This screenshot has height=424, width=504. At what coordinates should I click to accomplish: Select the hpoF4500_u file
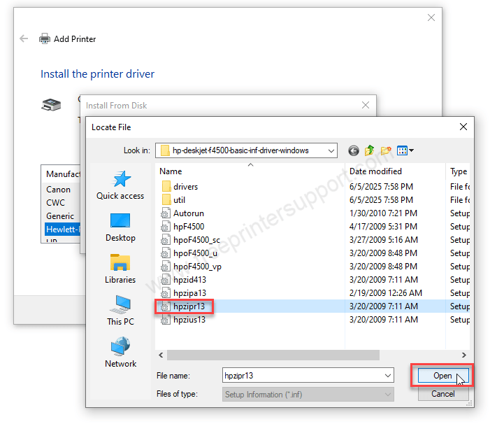[x=189, y=253]
